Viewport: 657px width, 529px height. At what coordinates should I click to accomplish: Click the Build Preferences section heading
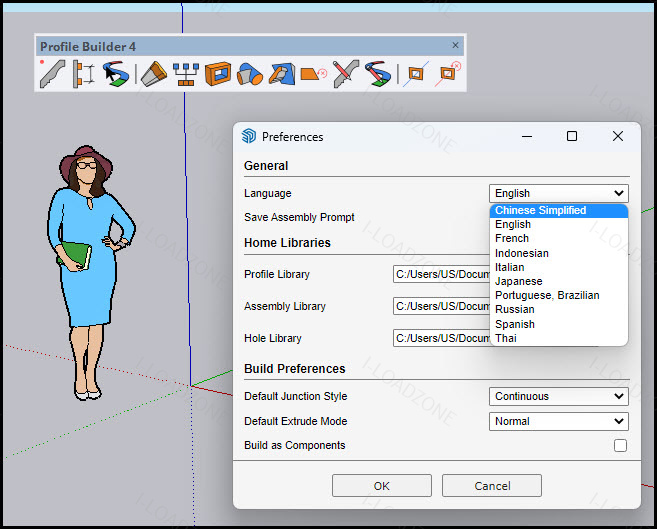(295, 369)
